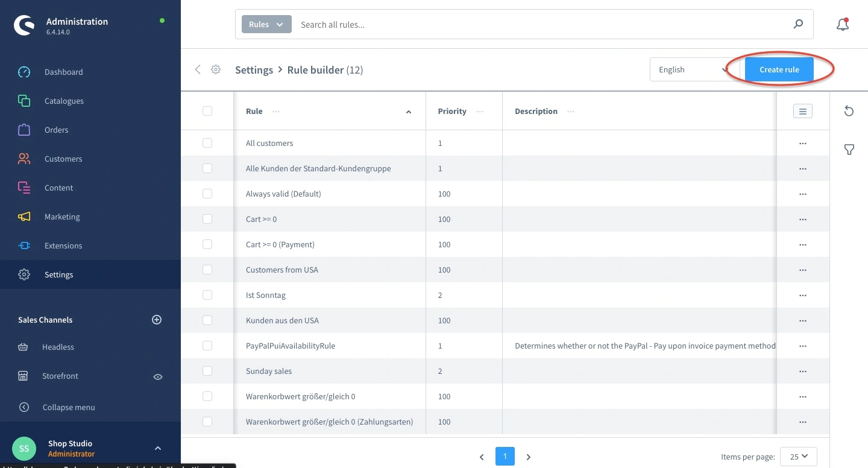This screenshot has height=468, width=868.
Task: Open the filter funnel icon
Action: (x=849, y=150)
